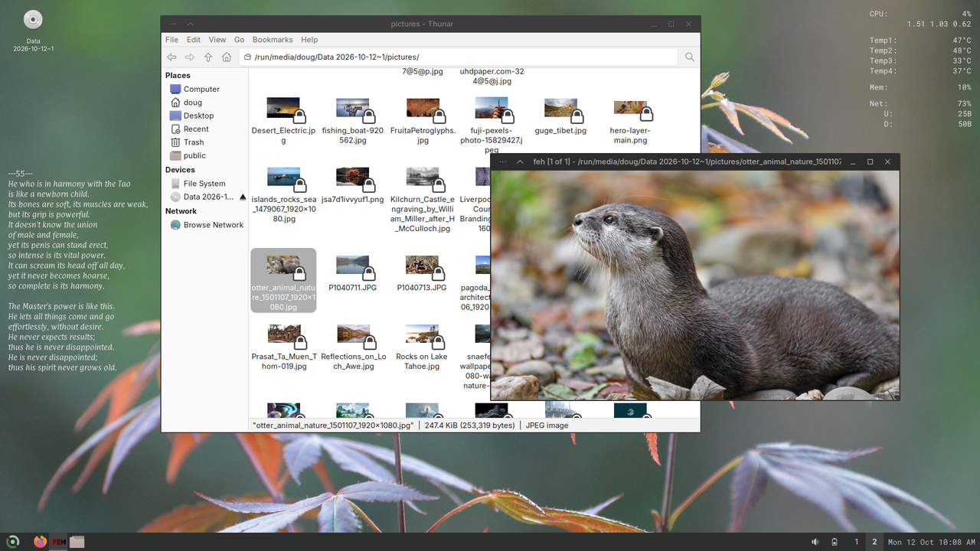This screenshot has width=980, height=551.
Task: Open the application menu launcher in panel
Action: point(13,542)
